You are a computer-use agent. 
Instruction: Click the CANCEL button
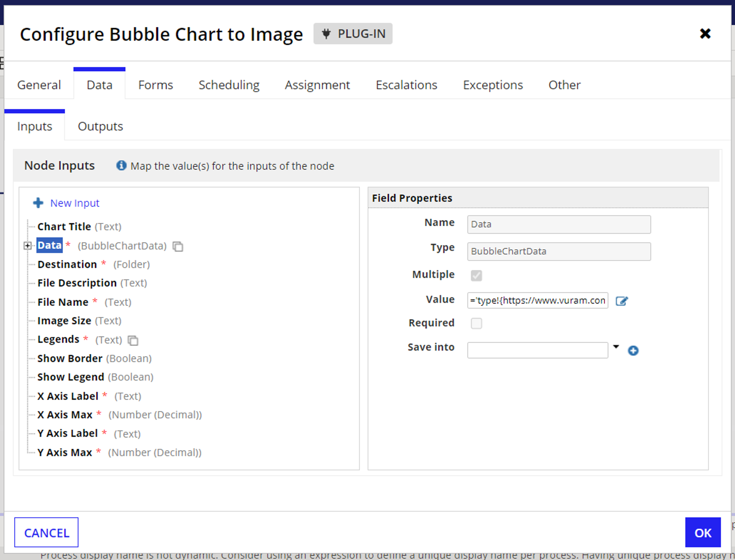point(46,532)
